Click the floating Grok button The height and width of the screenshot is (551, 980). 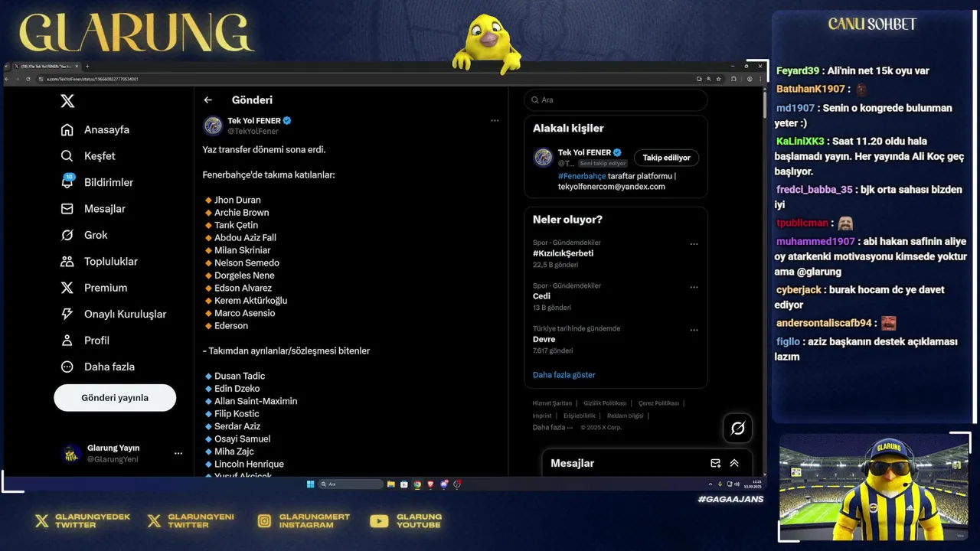737,429
